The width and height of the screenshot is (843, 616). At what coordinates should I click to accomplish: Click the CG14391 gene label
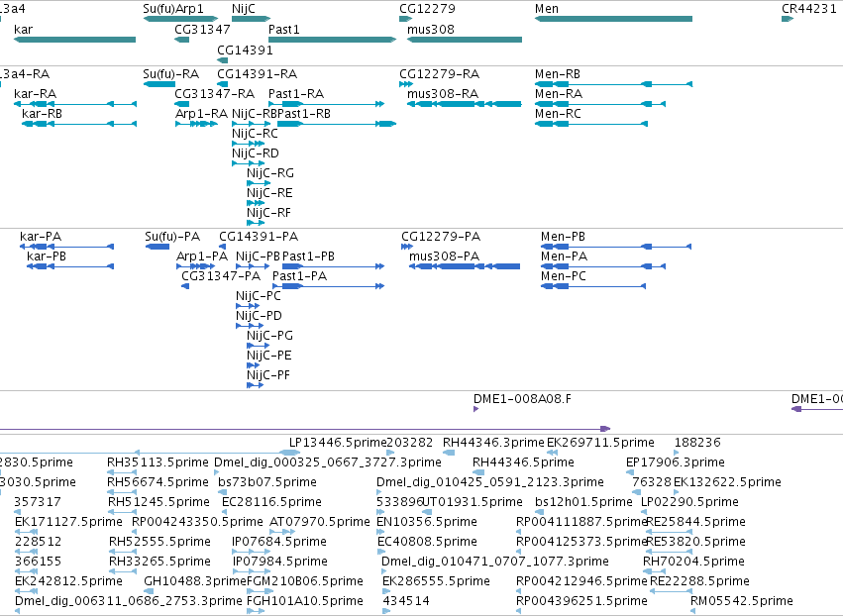[x=245, y=50]
